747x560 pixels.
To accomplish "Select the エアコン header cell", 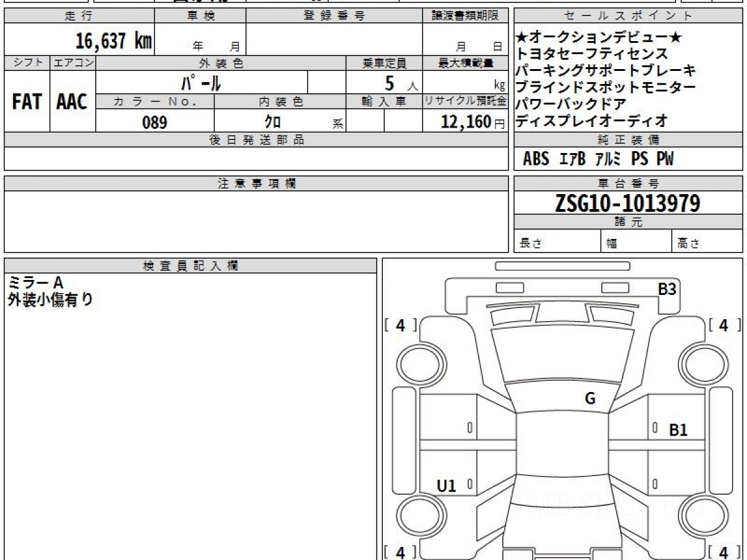I will pos(73,63).
